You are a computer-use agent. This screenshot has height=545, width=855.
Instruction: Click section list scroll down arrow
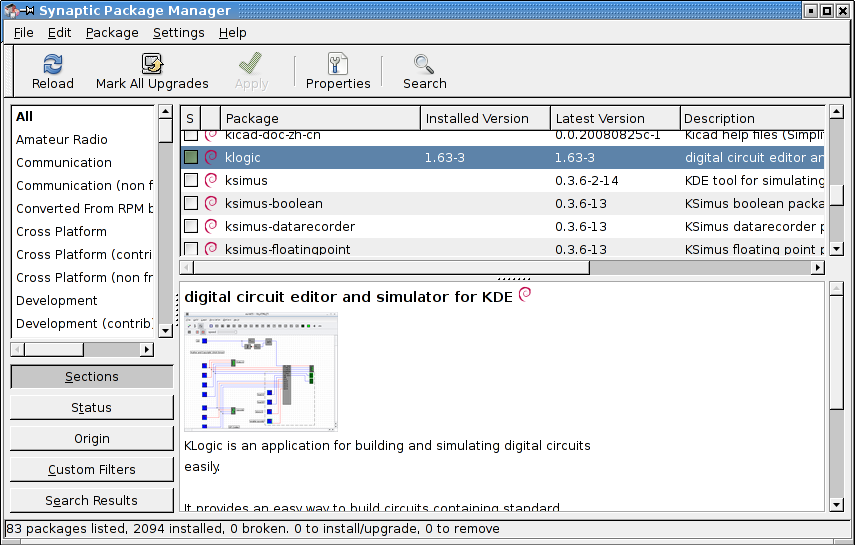[x=165, y=331]
